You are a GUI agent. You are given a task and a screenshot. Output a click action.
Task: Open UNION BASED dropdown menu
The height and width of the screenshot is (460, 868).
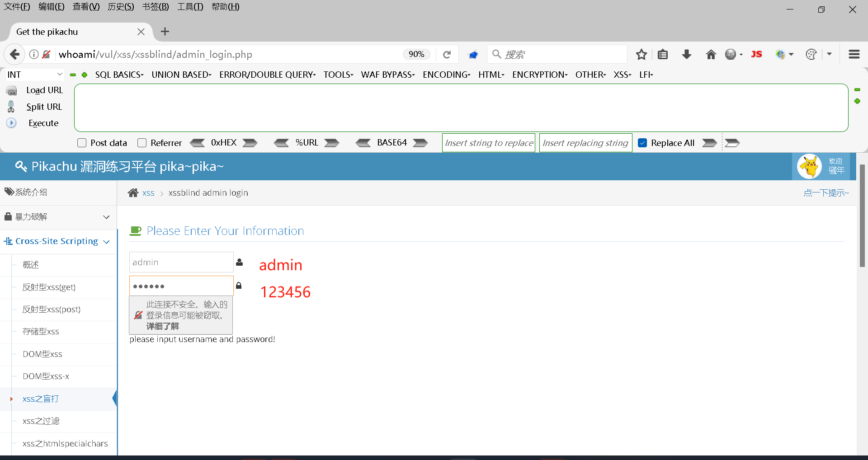[181, 75]
